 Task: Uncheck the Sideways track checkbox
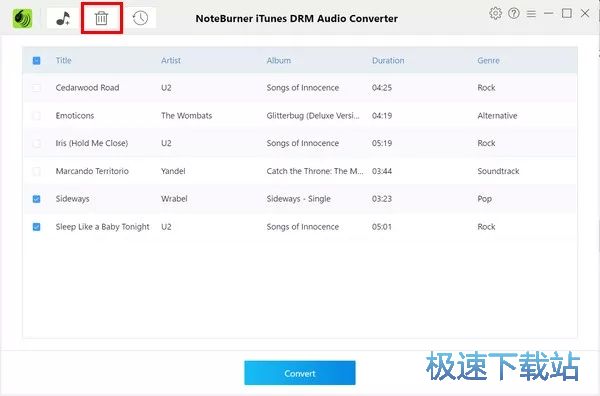(x=36, y=199)
